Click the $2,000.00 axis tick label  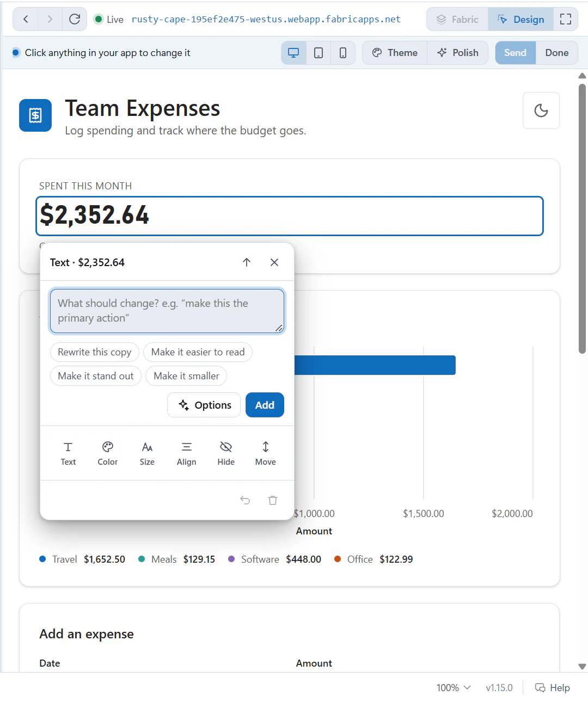click(x=512, y=514)
